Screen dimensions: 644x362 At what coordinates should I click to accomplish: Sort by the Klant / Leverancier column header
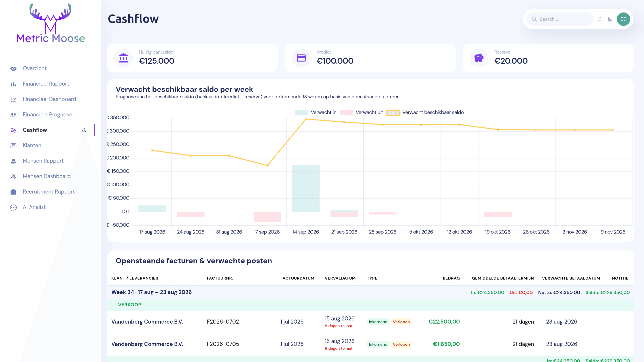(x=135, y=278)
